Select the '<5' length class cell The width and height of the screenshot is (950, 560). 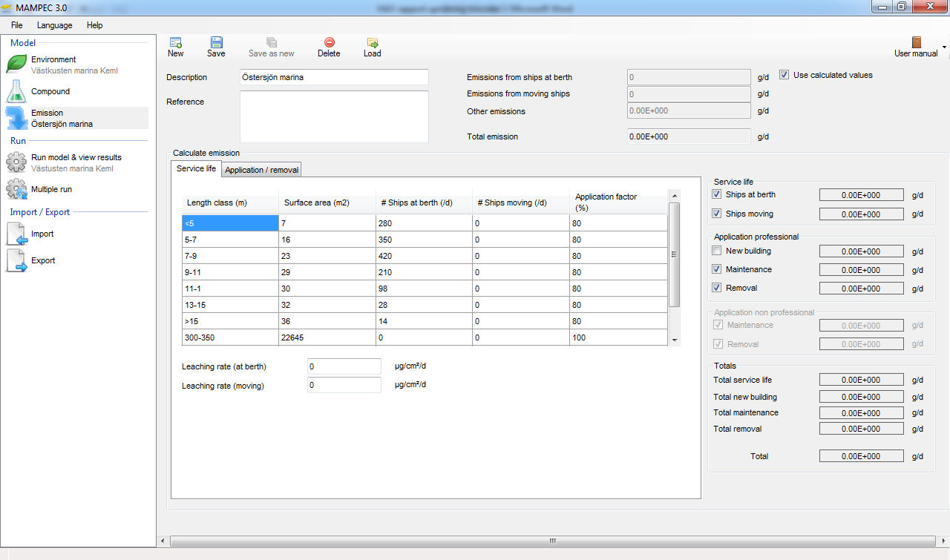[x=230, y=223]
